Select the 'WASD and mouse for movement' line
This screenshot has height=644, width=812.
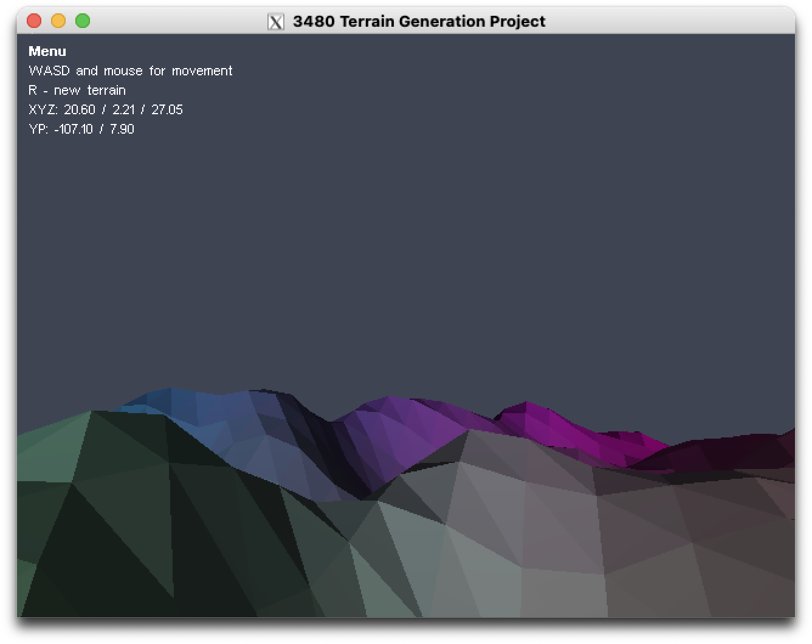click(x=130, y=71)
